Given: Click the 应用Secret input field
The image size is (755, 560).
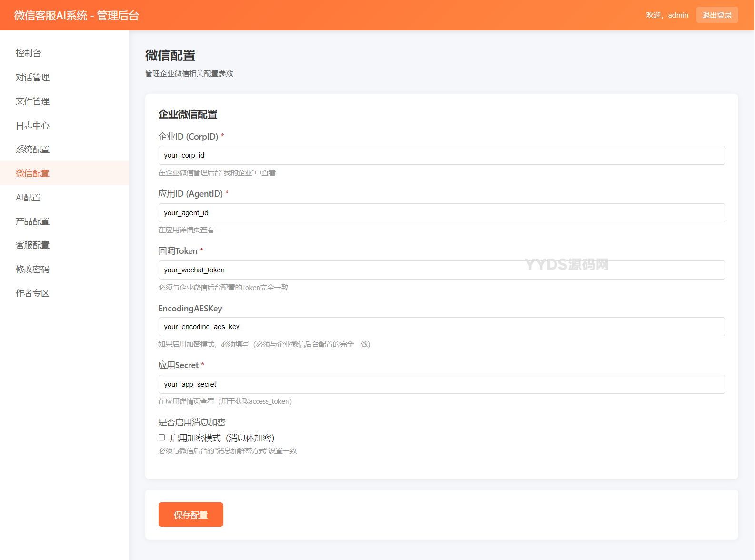Looking at the screenshot, I should coord(441,384).
